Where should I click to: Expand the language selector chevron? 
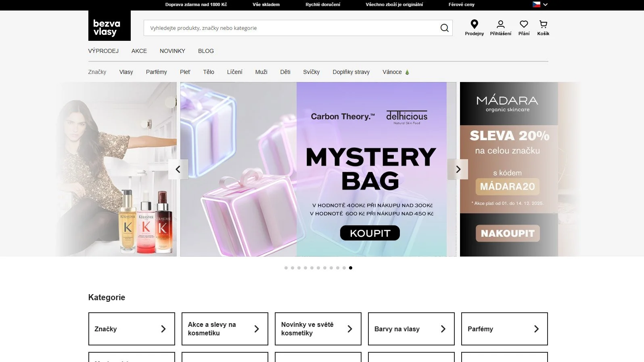pos(545,4)
